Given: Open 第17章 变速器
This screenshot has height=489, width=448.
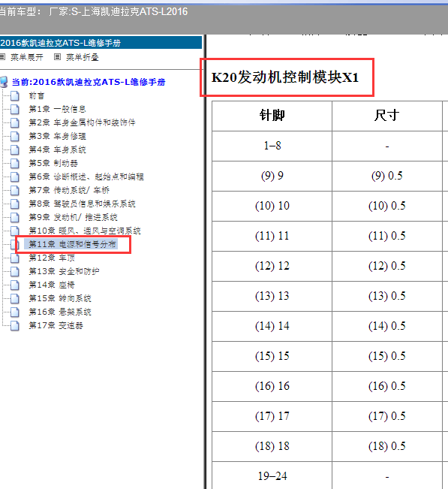Looking at the screenshot, I should [56, 325].
